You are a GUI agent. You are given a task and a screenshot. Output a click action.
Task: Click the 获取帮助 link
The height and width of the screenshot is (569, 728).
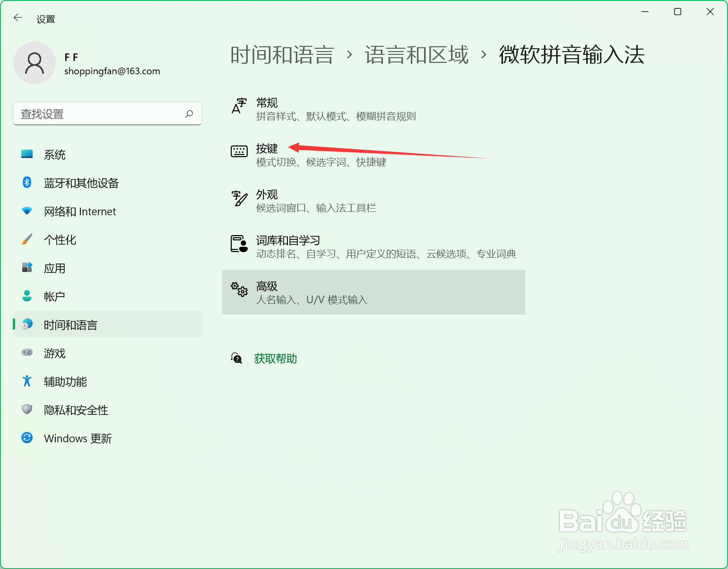pyautogui.click(x=276, y=359)
